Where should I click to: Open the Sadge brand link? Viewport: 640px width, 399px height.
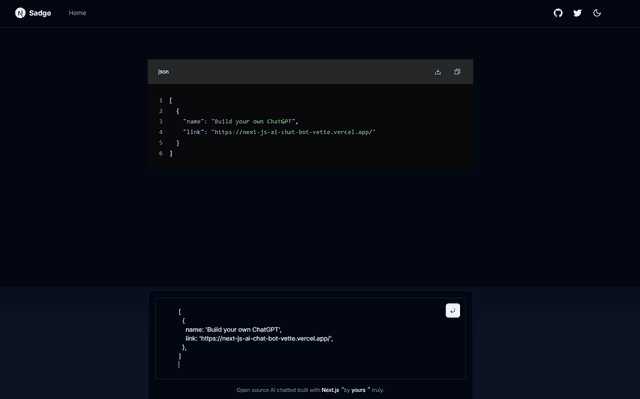point(33,13)
